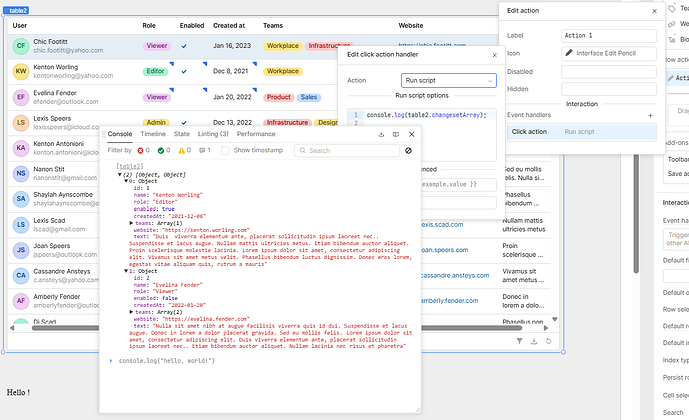
Task: Grab the console panel drag handle
Action: coord(104,134)
